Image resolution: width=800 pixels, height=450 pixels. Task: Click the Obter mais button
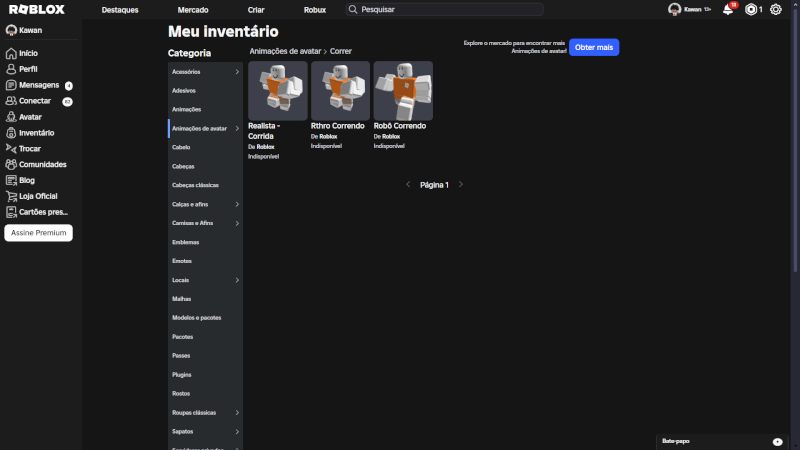(594, 47)
